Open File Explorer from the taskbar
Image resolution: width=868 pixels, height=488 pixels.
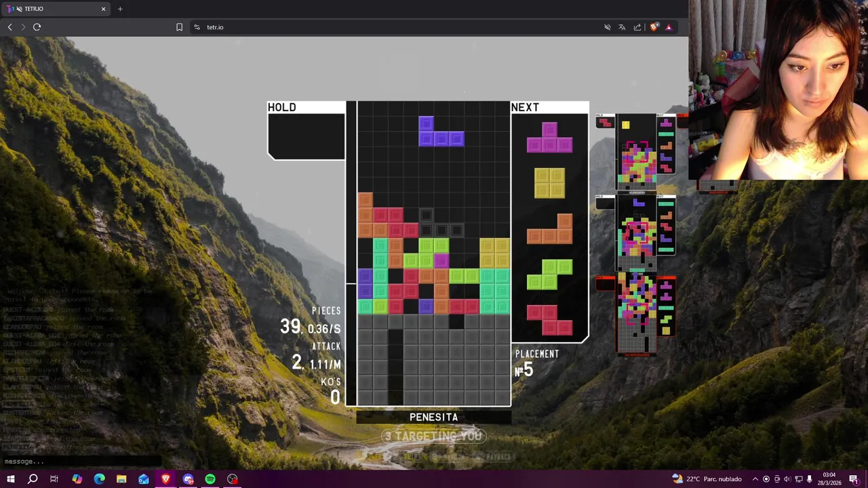121,479
